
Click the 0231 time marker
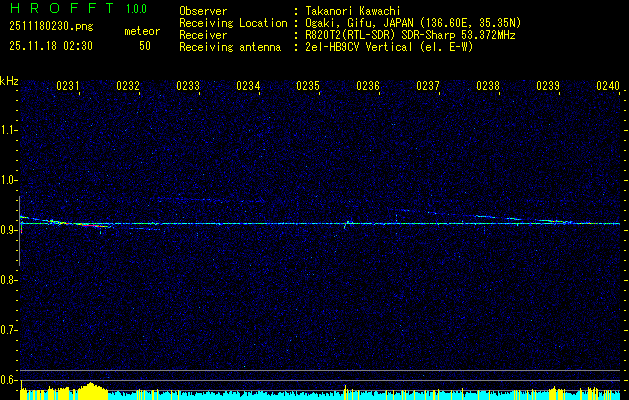point(69,87)
